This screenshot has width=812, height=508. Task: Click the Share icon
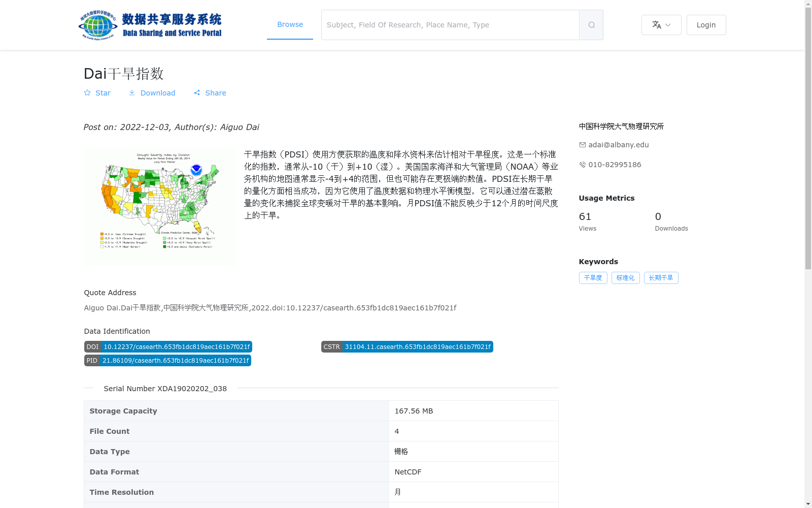click(x=197, y=92)
